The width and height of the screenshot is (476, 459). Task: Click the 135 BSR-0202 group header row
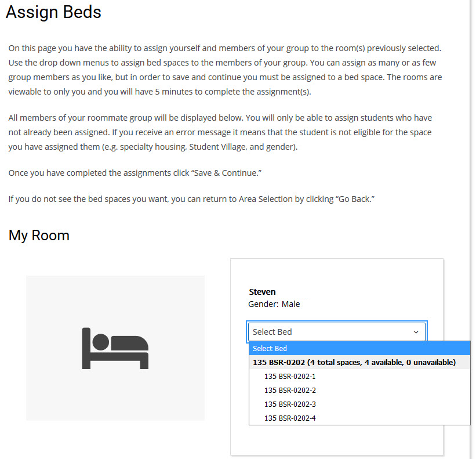[x=354, y=363]
